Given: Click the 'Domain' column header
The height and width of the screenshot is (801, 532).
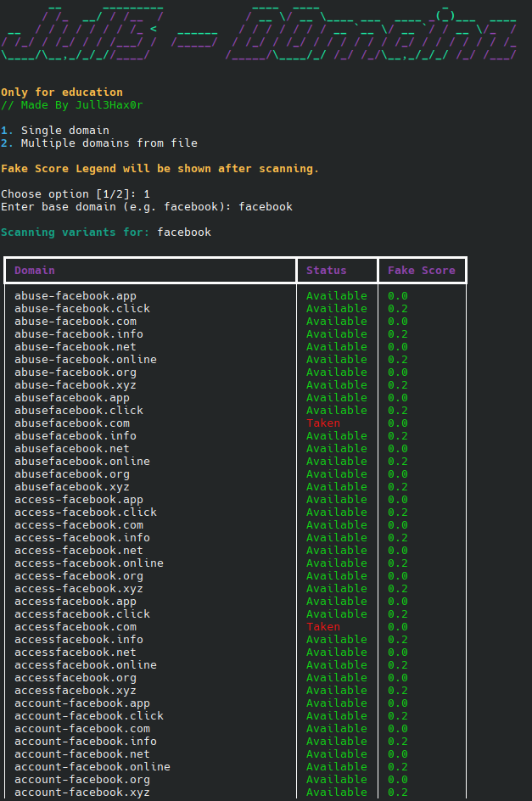Looking at the screenshot, I should (x=35, y=271).
